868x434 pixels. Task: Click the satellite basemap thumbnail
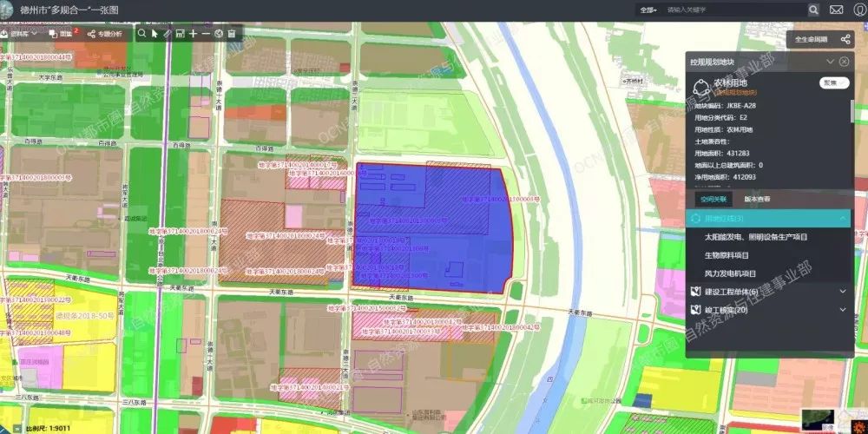819,419
